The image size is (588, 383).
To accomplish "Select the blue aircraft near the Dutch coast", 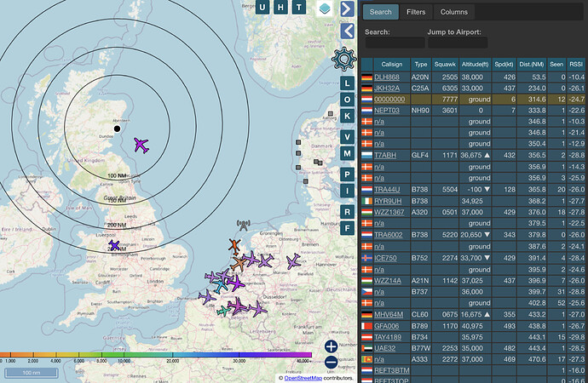I will (x=221, y=286).
